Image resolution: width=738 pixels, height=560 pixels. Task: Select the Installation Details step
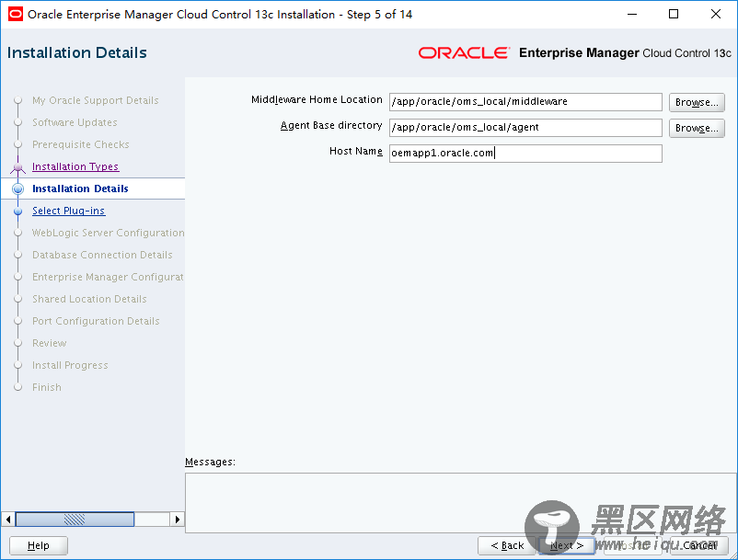pos(80,189)
